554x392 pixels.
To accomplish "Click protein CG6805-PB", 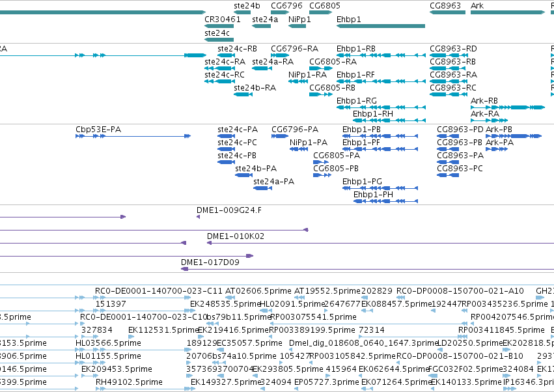I will tap(322, 175).
